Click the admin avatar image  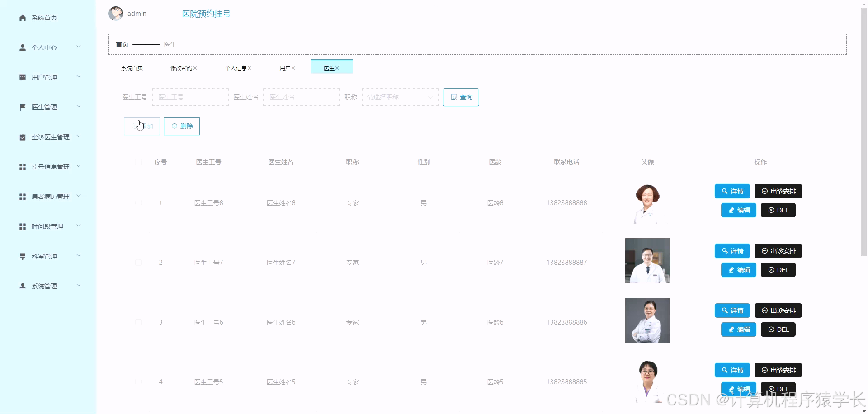[x=116, y=14]
